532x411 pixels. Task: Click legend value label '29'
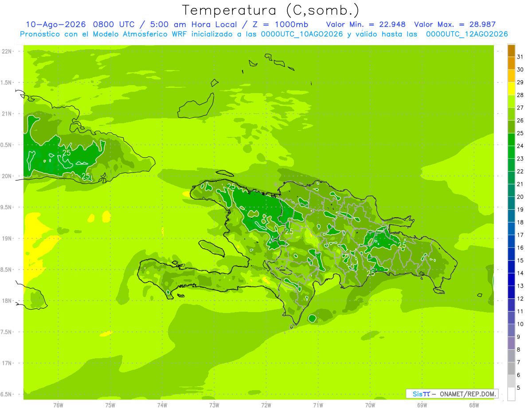(x=520, y=82)
